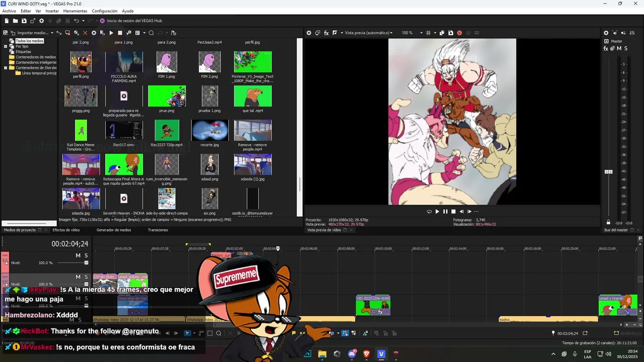Screen dimensions: 644x362
Task: Open the Insertar menu
Action: pyautogui.click(x=52, y=11)
